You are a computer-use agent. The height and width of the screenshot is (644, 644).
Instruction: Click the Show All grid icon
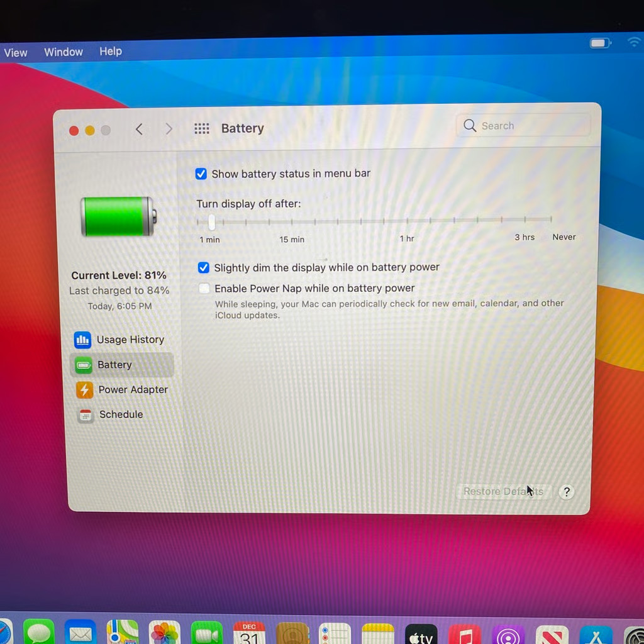click(x=202, y=128)
